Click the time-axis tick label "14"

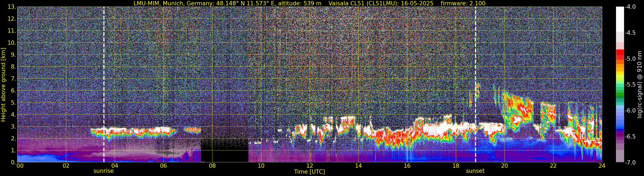(x=358, y=166)
